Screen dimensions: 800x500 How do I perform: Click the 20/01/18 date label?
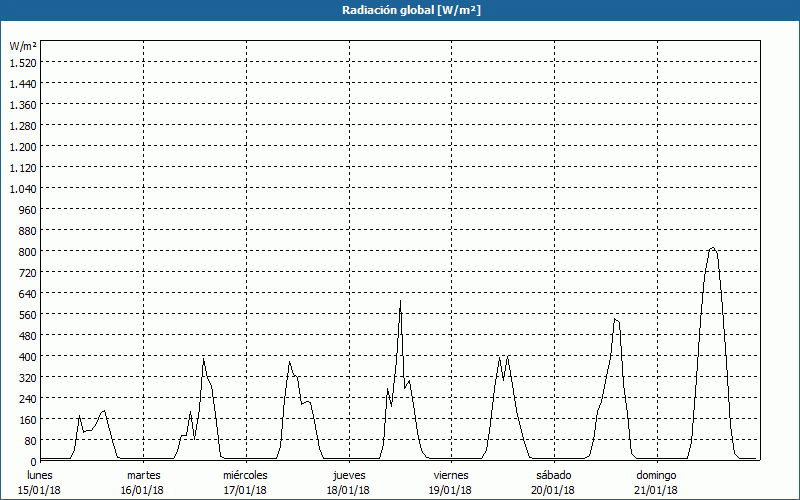553,490
